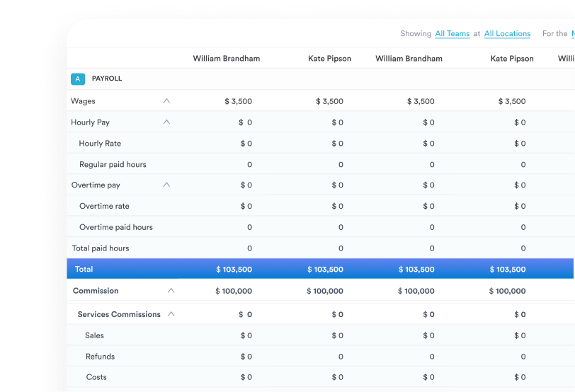The image size is (575, 392).
Task: Click the Refunds row label
Action: pos(100,357)
